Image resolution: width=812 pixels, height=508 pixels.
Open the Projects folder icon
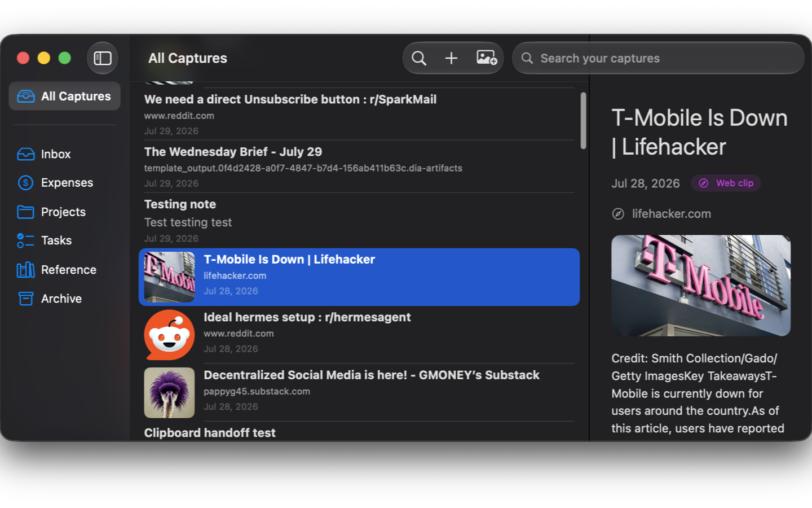pyautogui.click(x=26, y=212)
